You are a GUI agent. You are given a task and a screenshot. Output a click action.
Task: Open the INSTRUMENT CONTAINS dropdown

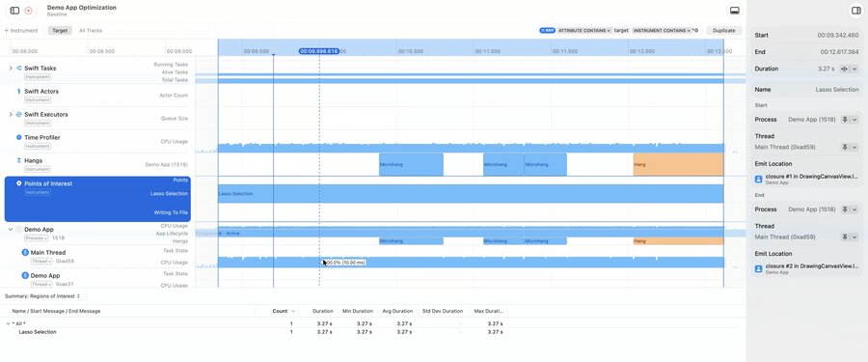coord(662,31)
